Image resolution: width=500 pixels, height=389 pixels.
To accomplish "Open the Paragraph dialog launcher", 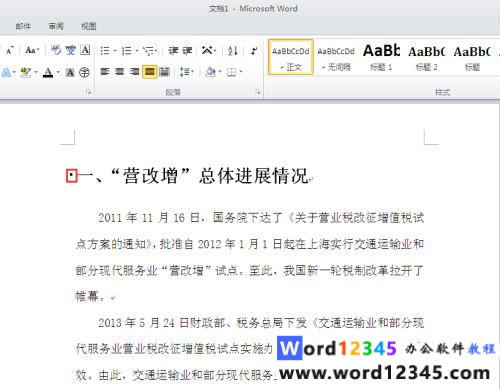I will pyautogui.click(x=258, y=92).
